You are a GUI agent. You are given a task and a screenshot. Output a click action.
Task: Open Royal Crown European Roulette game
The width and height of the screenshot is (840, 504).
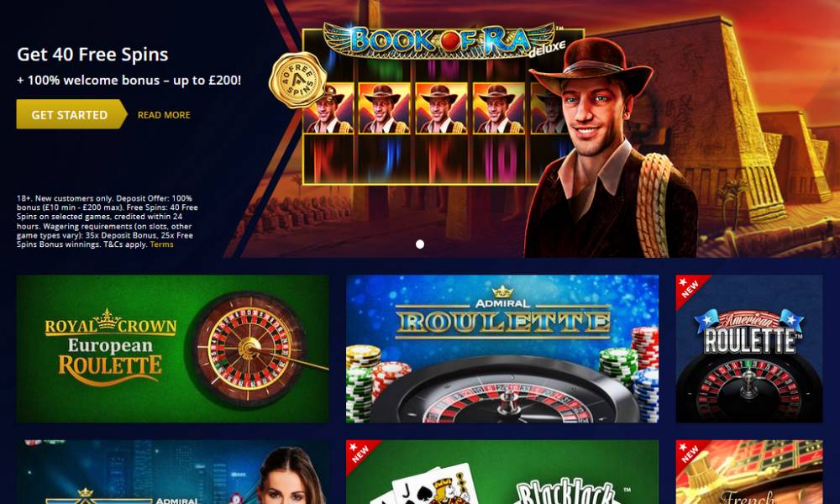tap(172, 349)
